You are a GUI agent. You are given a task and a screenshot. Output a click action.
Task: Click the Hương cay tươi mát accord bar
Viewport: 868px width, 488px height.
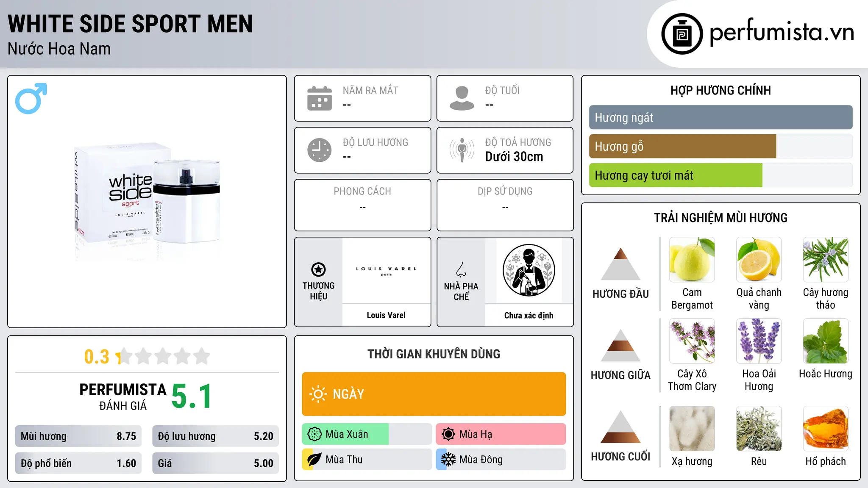pos(721,175)
